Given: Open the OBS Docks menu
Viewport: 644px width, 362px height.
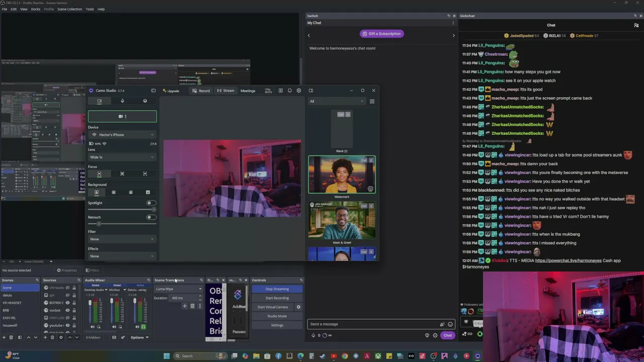Looking at the screenshot, I should point(36,9).
